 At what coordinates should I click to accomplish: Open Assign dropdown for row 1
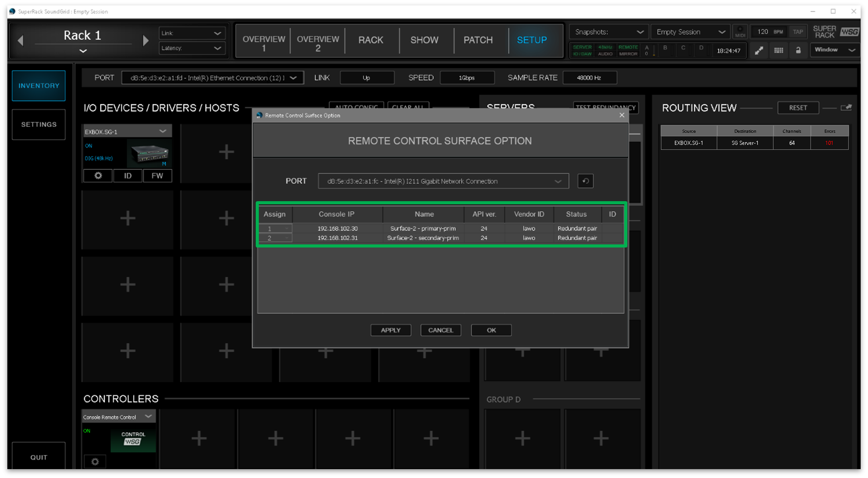275,229
